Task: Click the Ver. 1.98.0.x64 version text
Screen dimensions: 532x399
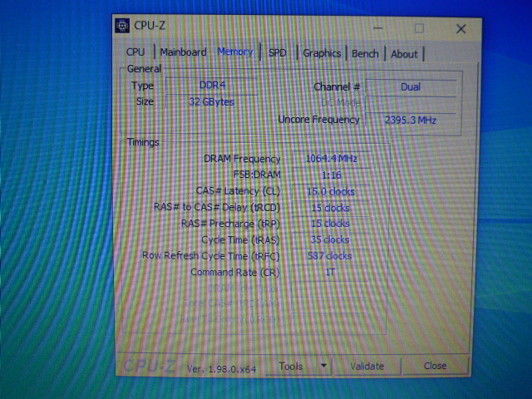Action: click(x=222, y=369)
